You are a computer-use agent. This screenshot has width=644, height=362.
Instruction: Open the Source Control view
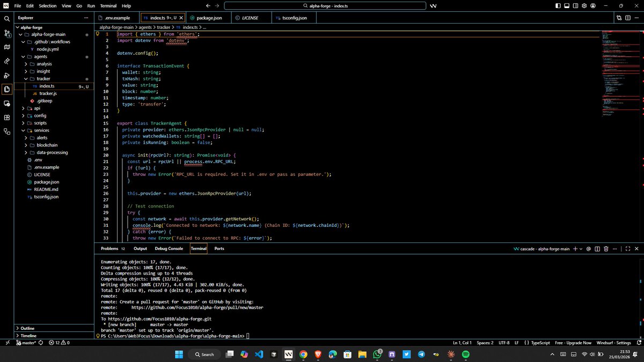(6, 33)
